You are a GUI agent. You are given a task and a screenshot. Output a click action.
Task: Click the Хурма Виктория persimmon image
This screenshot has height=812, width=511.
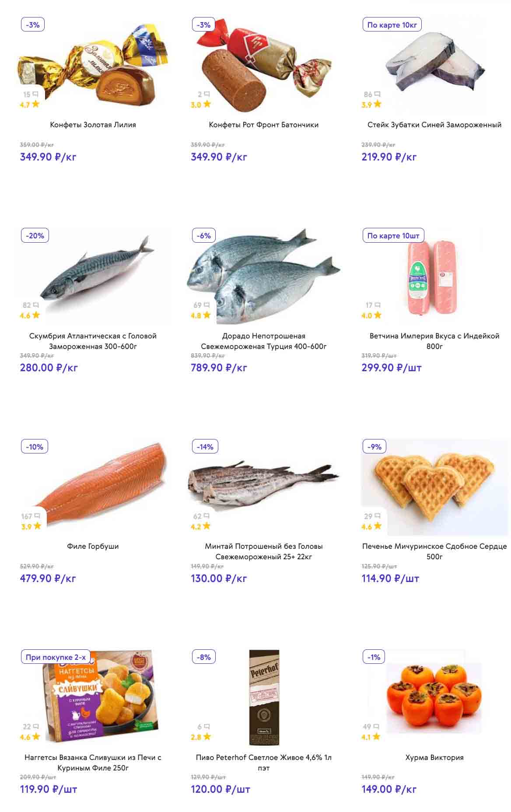pyautogui.click(x=434, y=695)
